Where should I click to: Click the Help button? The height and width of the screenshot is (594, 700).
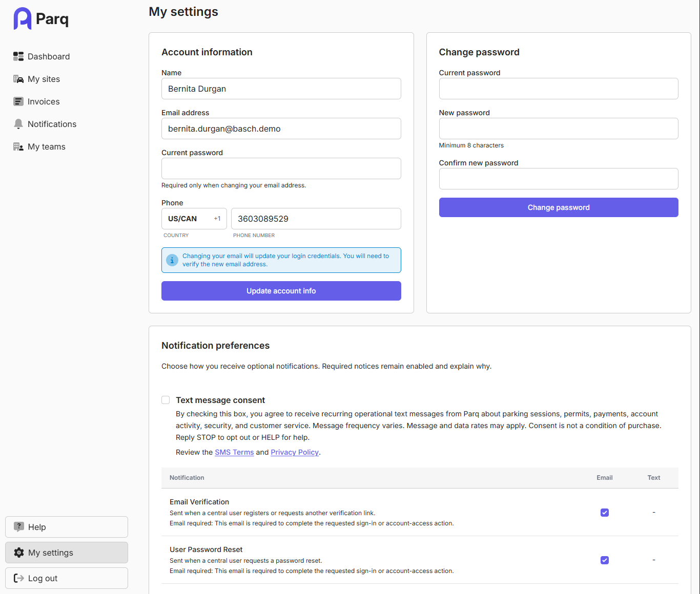67,527
